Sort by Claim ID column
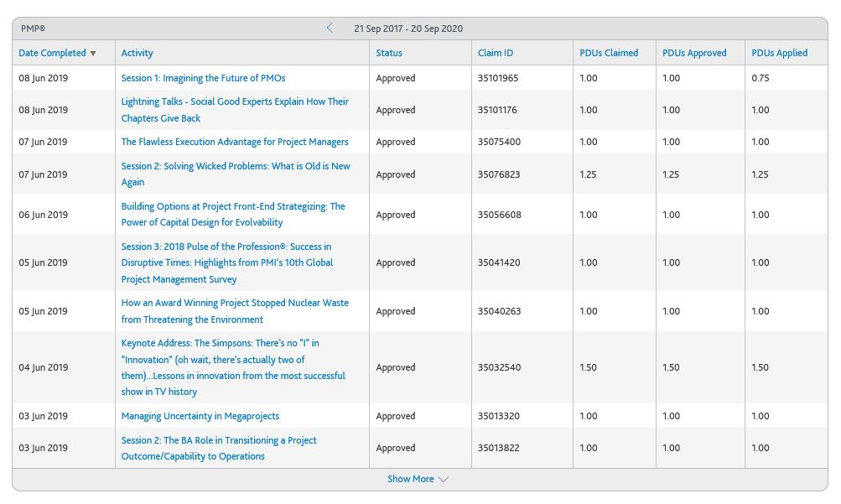Viewport: 841px width, 504px height. [x=496, y=53]
